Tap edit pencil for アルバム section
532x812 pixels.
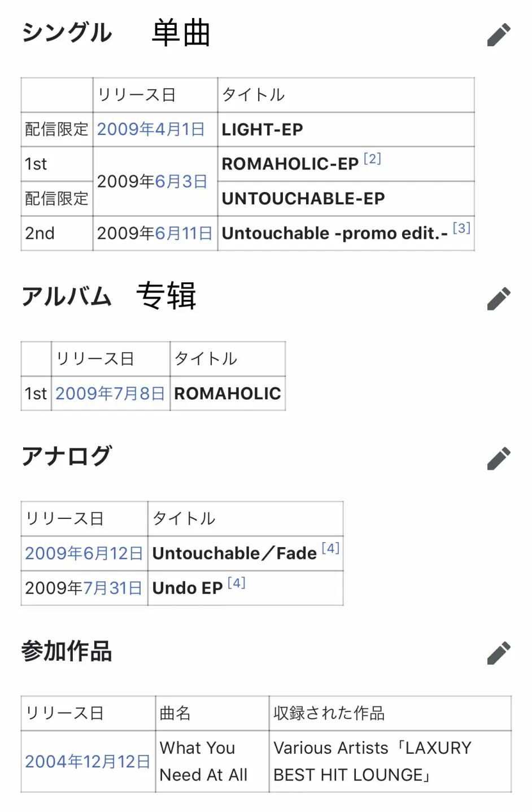pyautogui.click(x=499, y=298)
